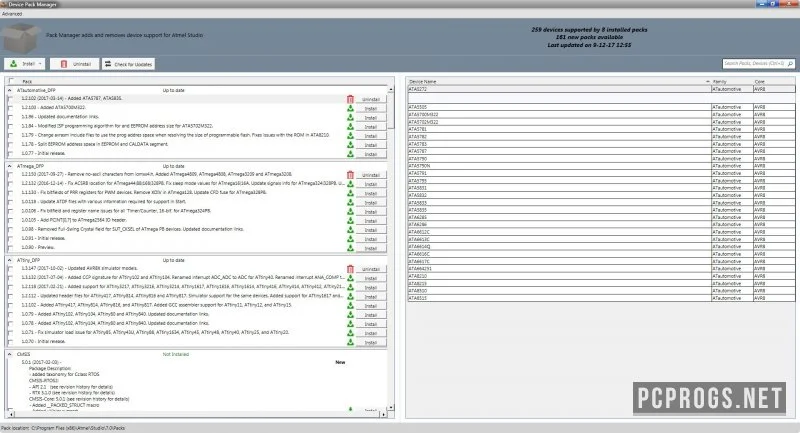Open the Advanced menu
Screen dimensions: 800x433
pyautogui.click(x=12, y=14)
